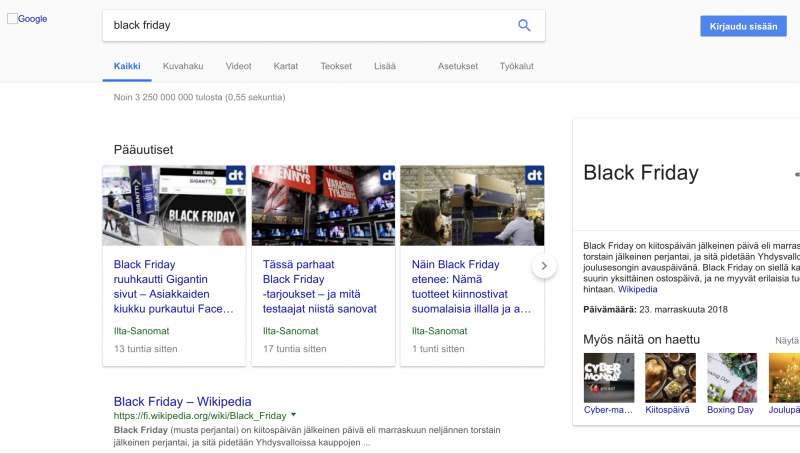Image resolution: width=800 pixels, height=454 pixels.
Task: Click the '13 tuntia sitten' timestamp
Action: (145, 349)
